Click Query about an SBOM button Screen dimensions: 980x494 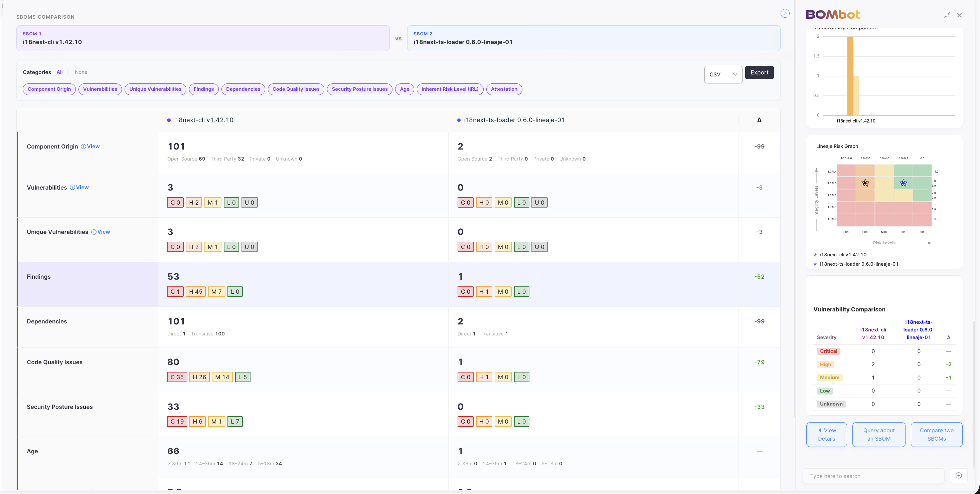pos(879,434)
